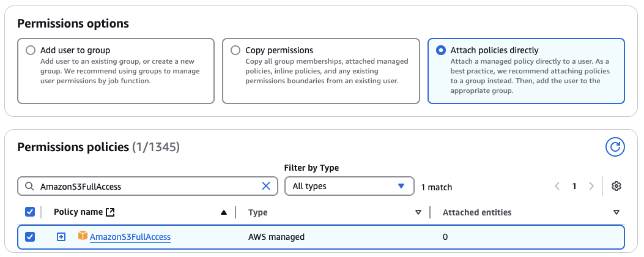
Task: Click the external link icon beside Policy name
Action: [x=110, y=212]
